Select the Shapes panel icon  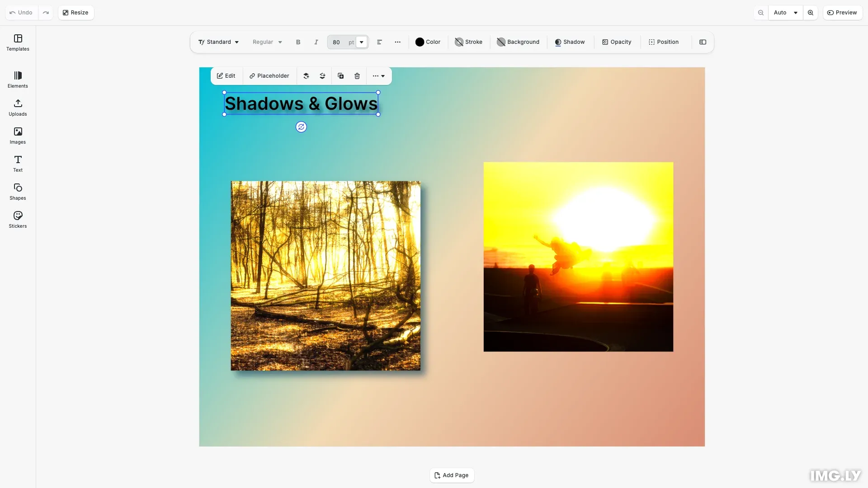coord(18,192)
